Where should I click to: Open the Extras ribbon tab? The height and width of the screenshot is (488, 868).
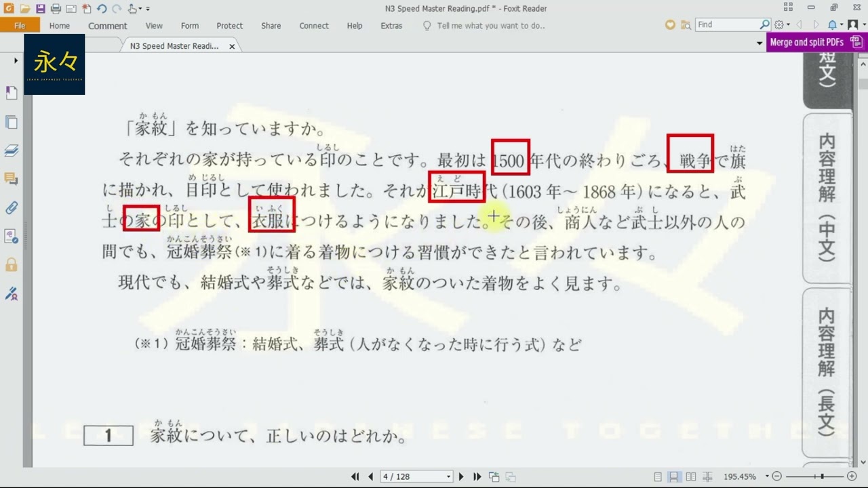[391, 26]
